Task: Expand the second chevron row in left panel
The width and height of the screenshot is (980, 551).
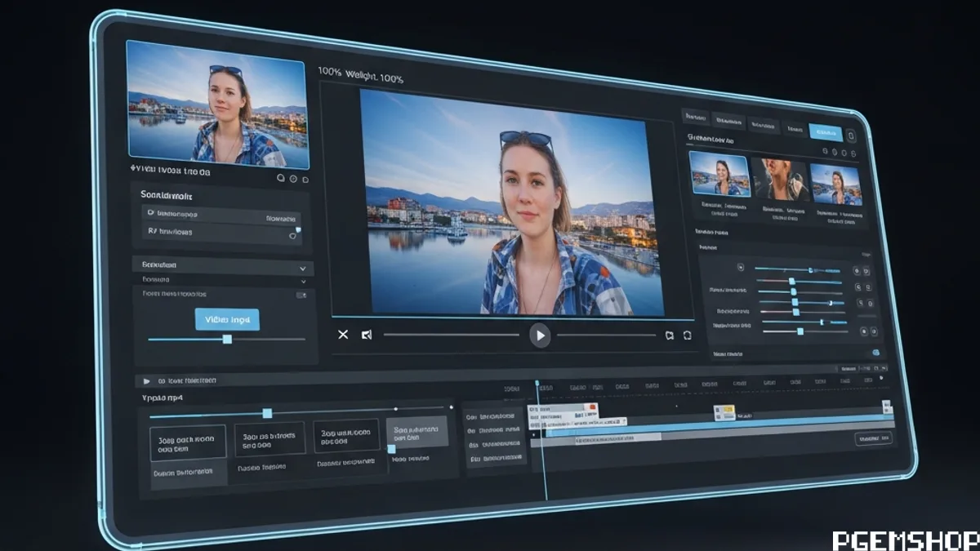Action: tap(302, 281)
